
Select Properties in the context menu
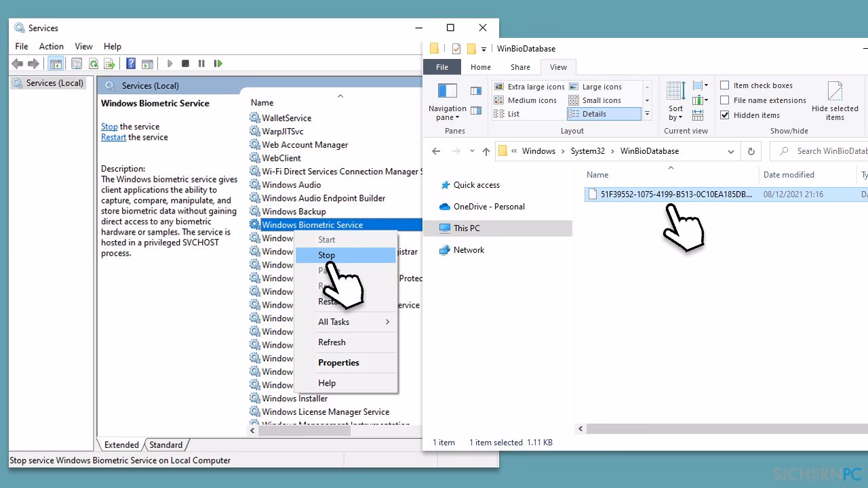(338, 363)
